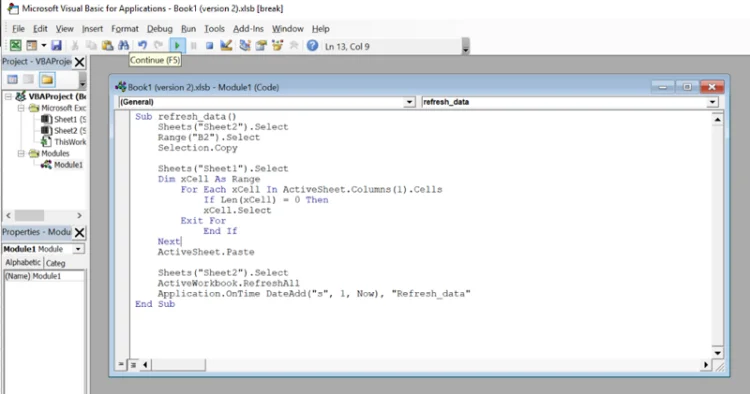Click code window horizontal scroll left arrow
Screen dimensions: 750x394
point(145,365)
